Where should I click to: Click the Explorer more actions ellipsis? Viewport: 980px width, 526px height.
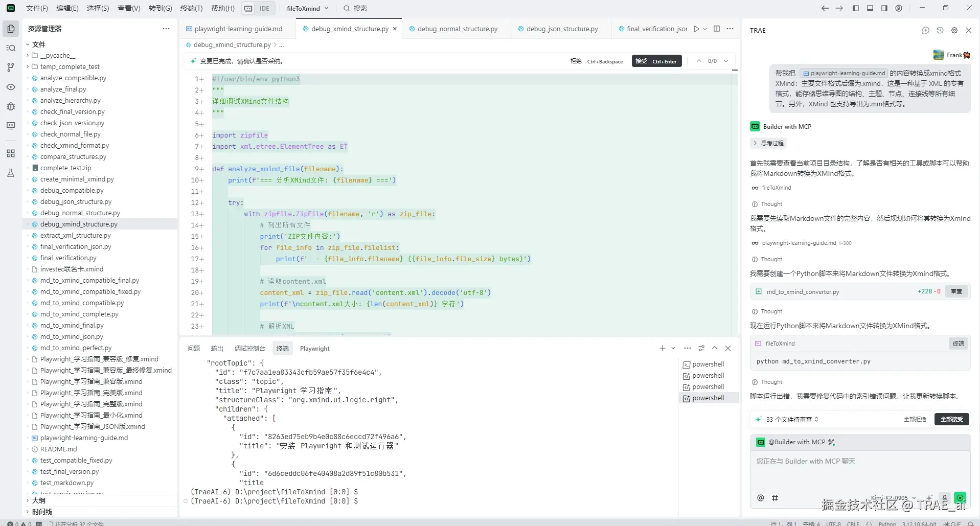point(166,29)
